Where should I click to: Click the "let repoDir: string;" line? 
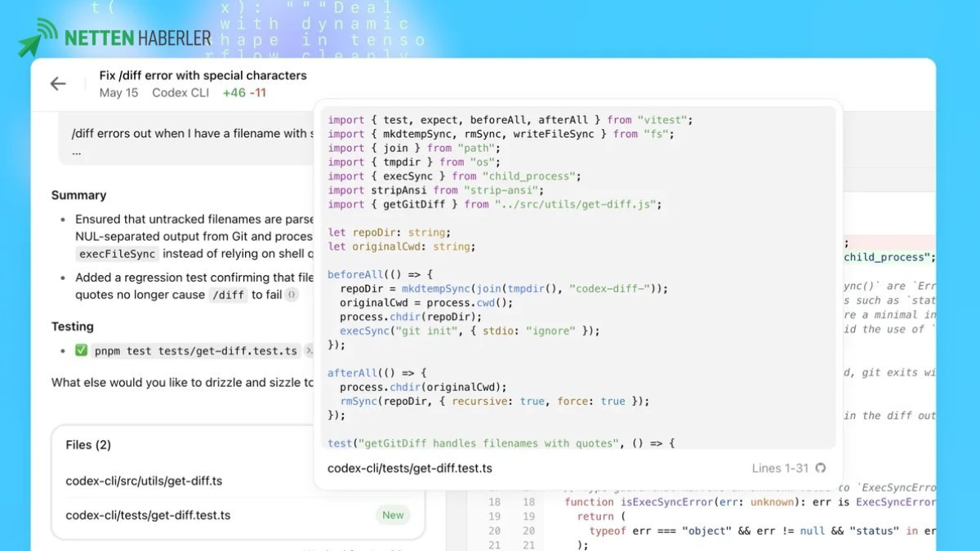[389, 233]
